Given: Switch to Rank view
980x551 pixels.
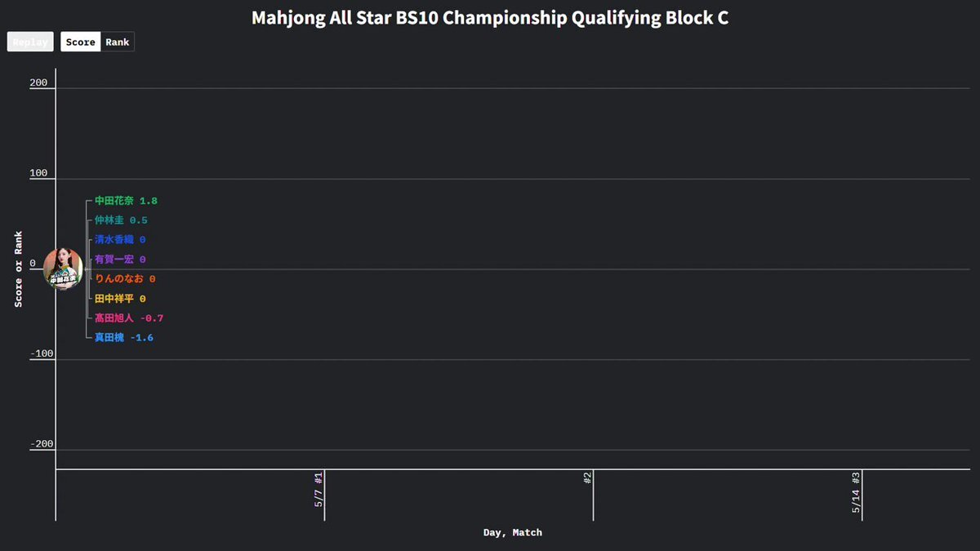Looking at the screenshot, I should click(x=118, y=42).
